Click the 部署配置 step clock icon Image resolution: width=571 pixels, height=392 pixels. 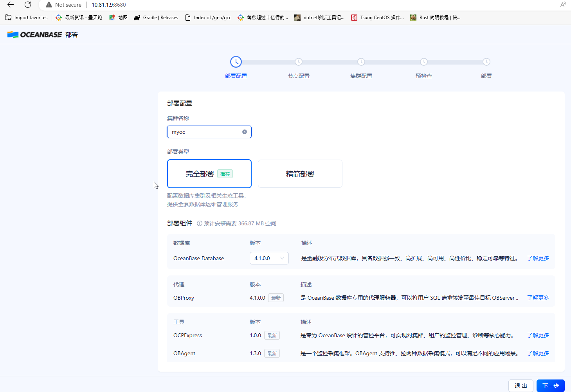coord(236,62)
